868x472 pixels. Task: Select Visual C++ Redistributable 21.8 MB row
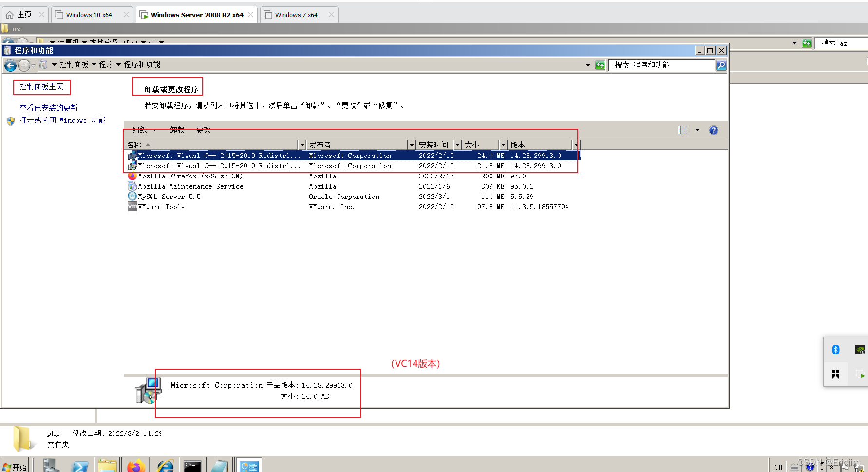[353, 166]
